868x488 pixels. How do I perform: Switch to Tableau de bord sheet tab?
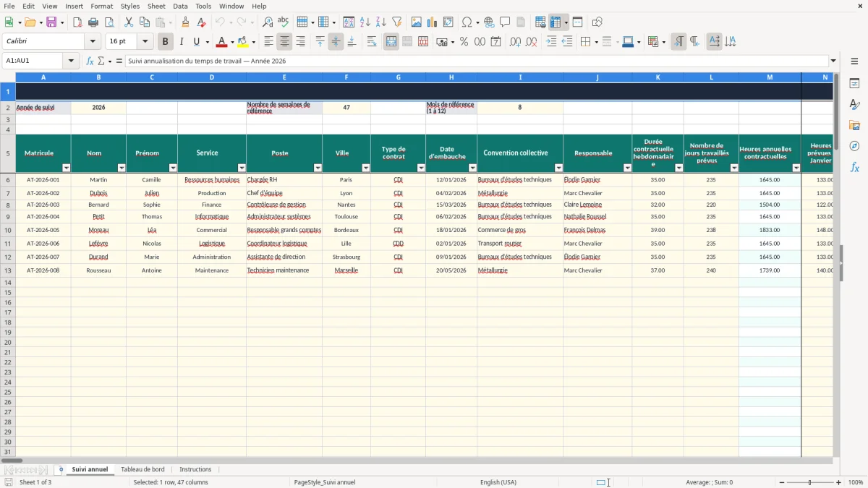[142, 469]
